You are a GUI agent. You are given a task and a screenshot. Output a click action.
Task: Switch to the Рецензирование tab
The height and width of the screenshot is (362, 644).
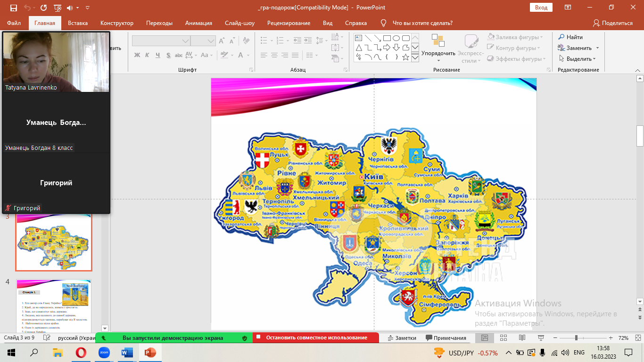coord(289,23)
